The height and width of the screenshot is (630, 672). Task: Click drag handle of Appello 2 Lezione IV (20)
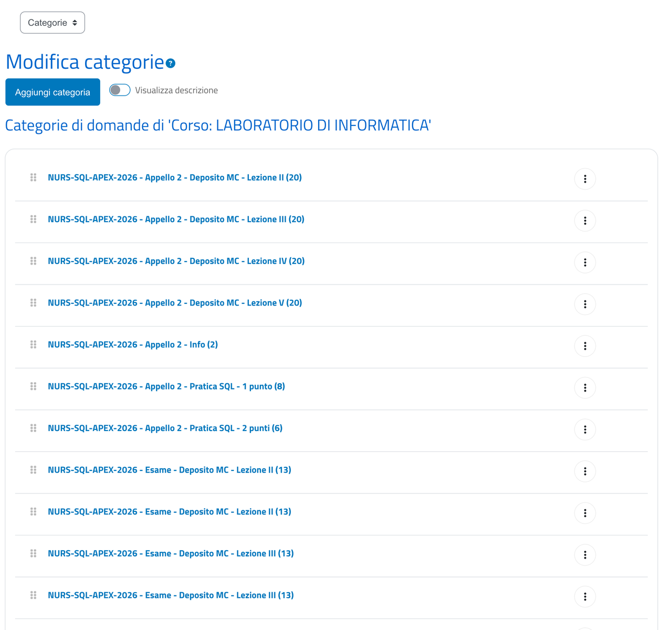point(33,261)
